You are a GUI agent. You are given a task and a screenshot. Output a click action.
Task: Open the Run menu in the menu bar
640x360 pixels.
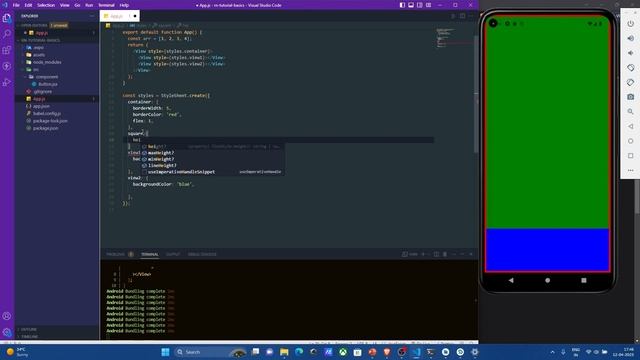point(89,5)
